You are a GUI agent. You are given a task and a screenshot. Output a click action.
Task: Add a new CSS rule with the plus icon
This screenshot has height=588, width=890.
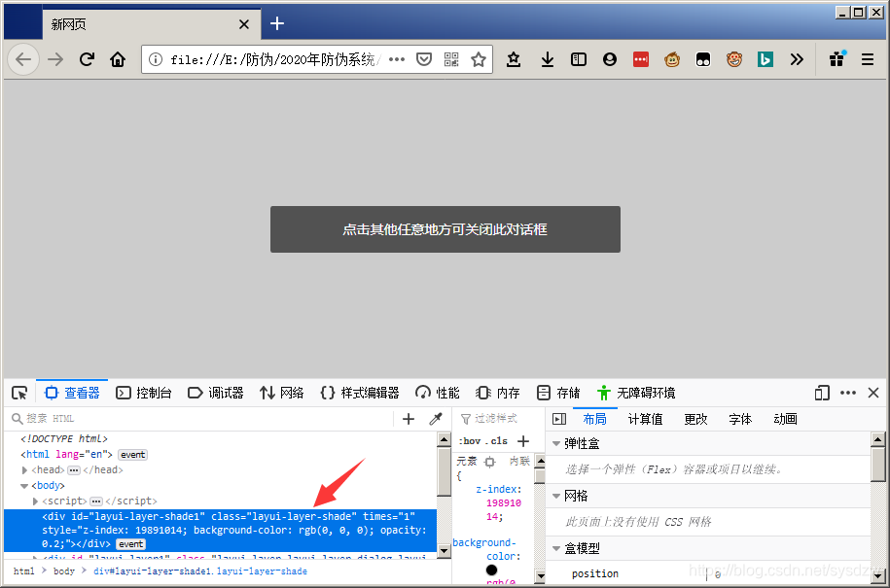[522, 441]
